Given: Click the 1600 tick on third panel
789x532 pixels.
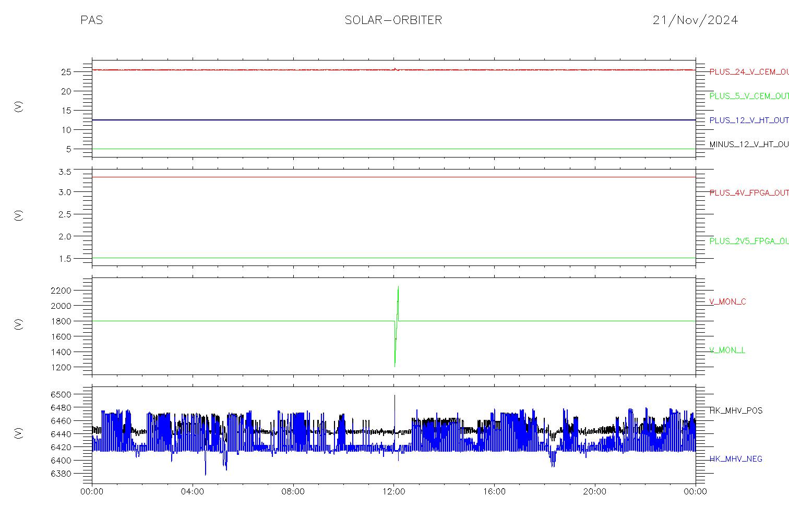Looking at the screenshot, I should (61, 337).
